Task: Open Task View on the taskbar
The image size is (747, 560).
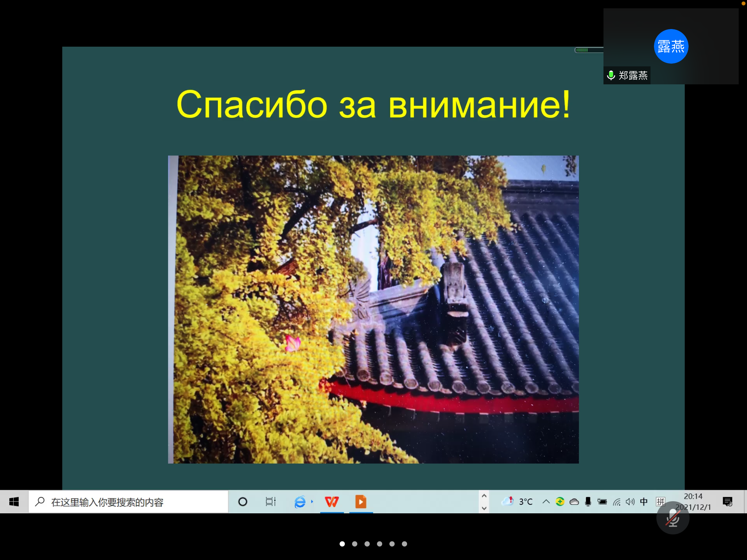Action: [270, 502]
